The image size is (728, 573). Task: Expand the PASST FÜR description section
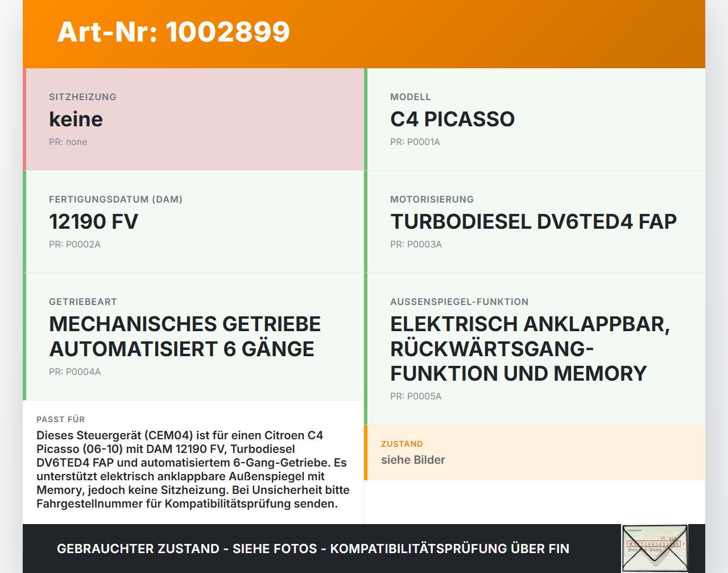pos(193,461)
